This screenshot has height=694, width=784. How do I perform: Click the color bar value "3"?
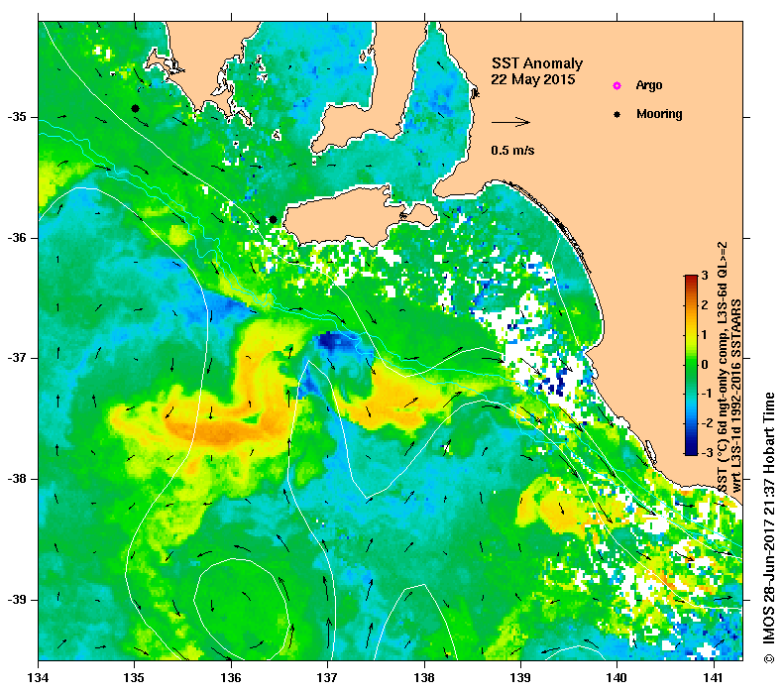(705, 276)
